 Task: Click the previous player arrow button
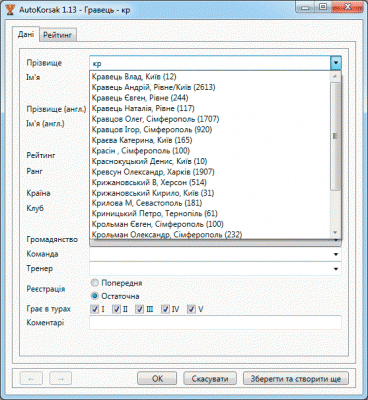tap(32, 379)
